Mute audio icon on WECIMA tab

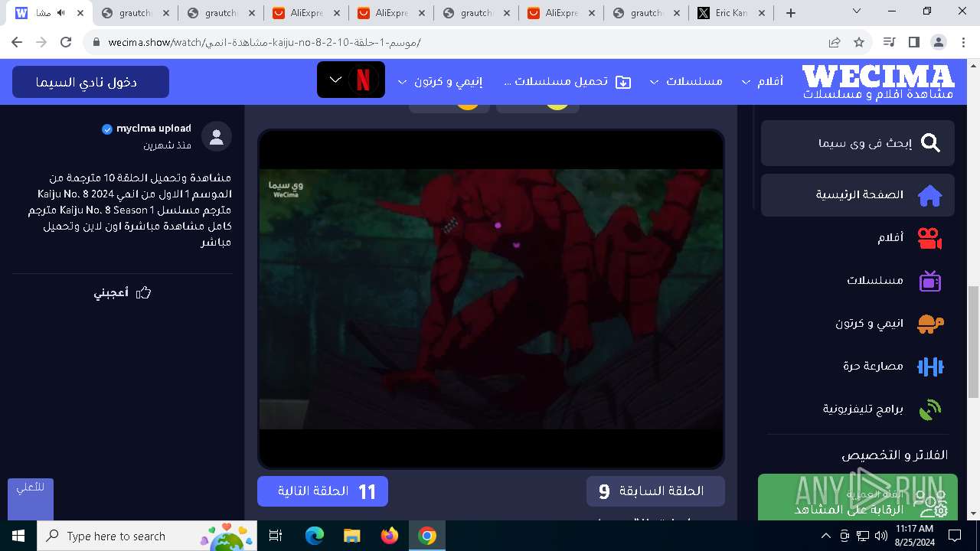point(61,13)
